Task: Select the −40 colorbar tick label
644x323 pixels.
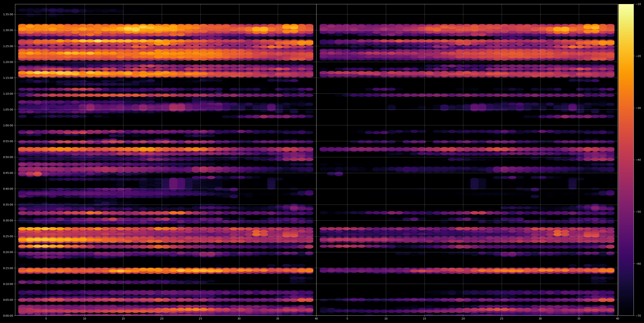Action: [x=638, y=160]
